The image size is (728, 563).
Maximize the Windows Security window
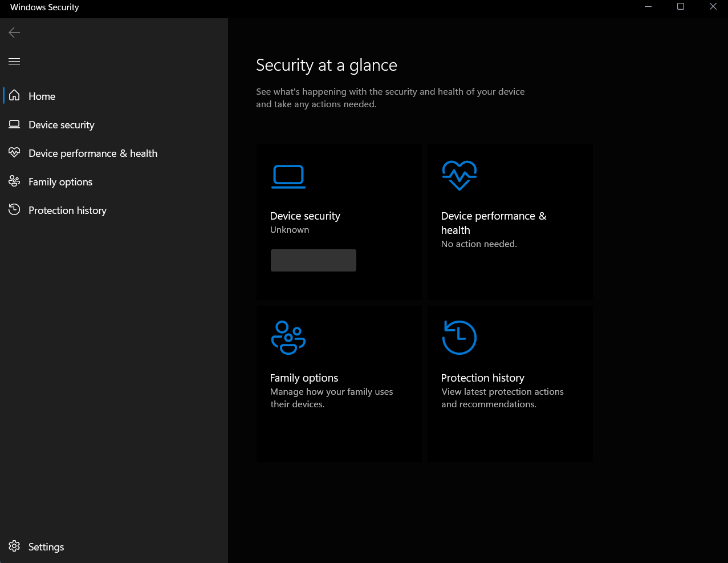point(681,7)
